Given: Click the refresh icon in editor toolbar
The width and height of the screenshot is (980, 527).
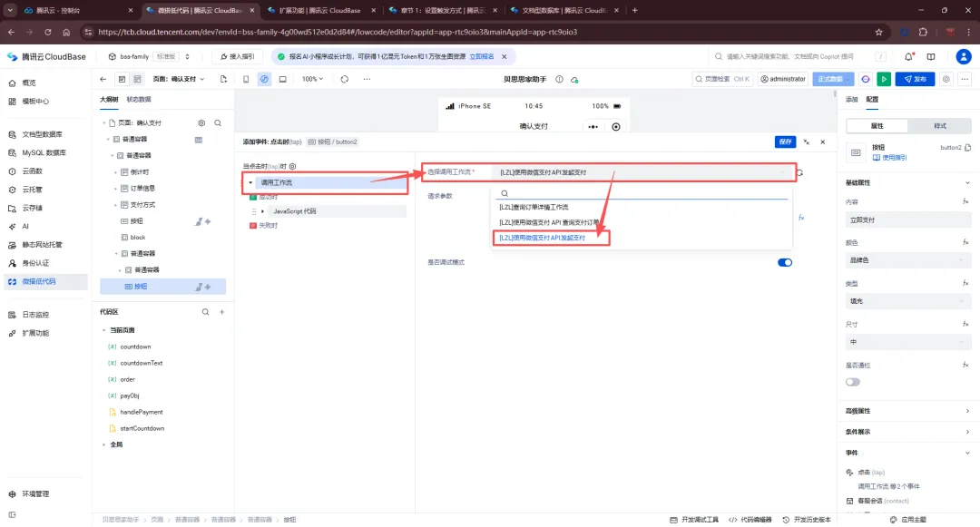Looking at the screenshot, I should (345, 79).
